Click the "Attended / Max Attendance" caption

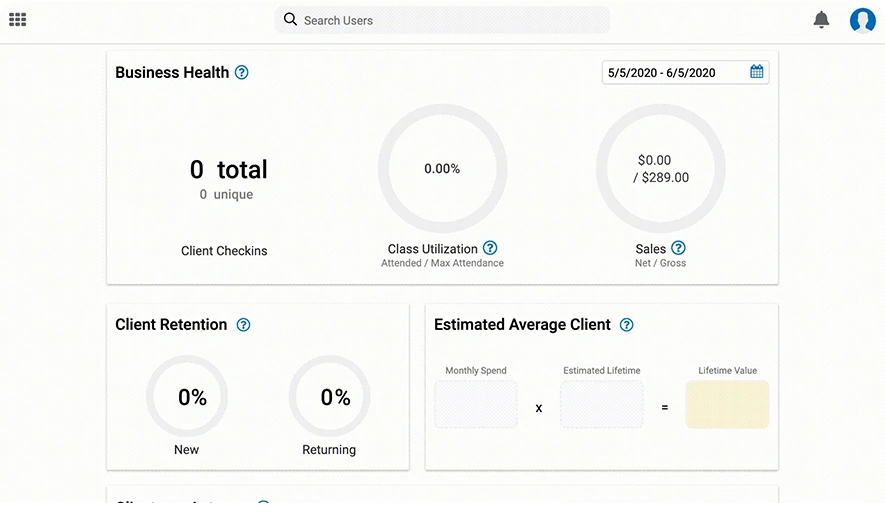(x=442, y=263)
